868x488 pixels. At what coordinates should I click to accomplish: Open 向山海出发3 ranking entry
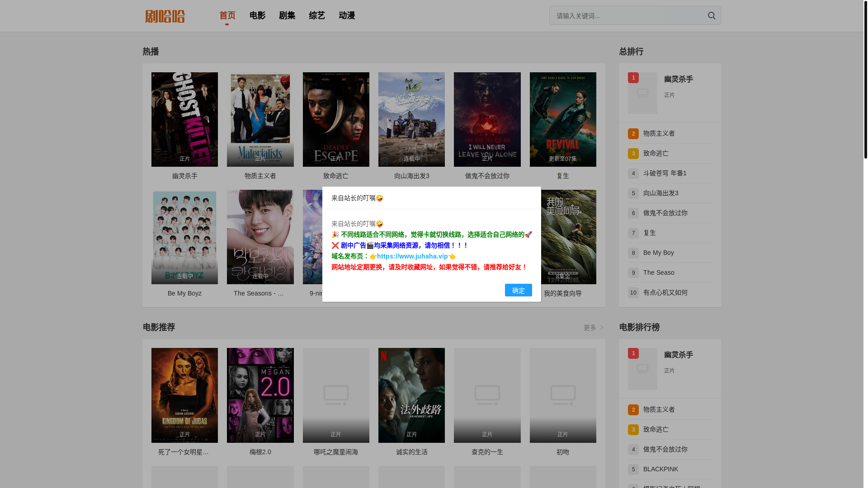660,193
